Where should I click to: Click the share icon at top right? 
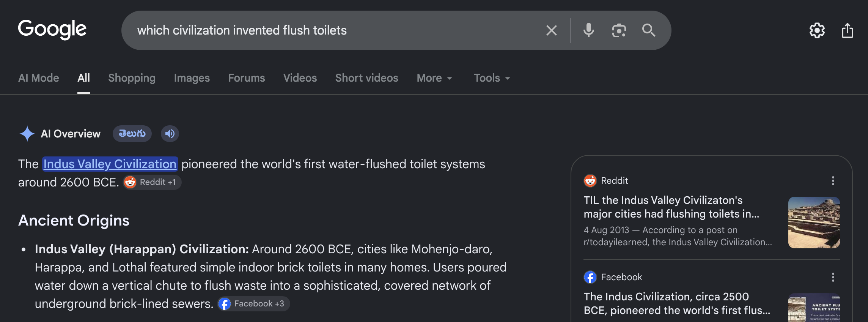click(x=847, y=30)
